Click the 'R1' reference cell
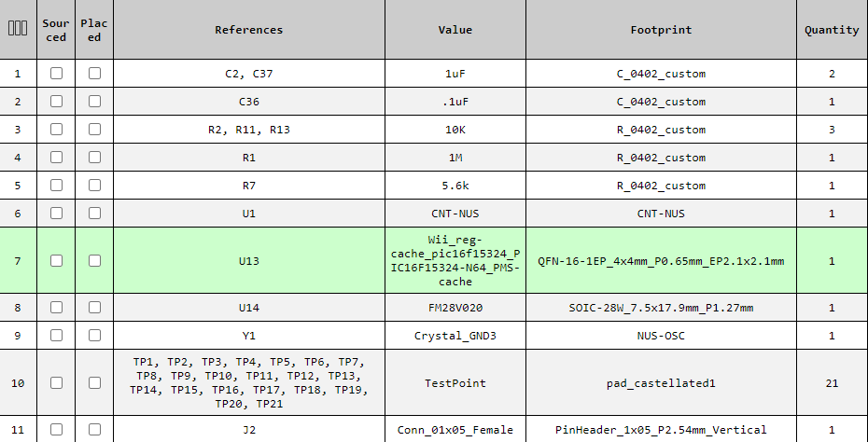Screen dimensions: 868x442 pos(249,158)
